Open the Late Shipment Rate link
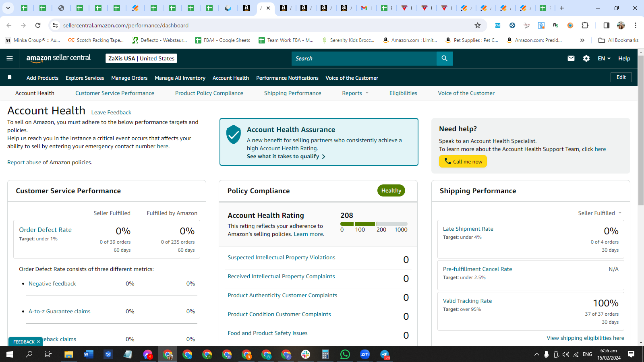 (468, 229)
